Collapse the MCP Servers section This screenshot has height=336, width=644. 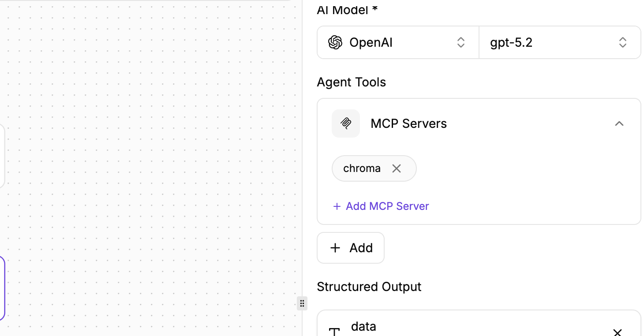619,123
